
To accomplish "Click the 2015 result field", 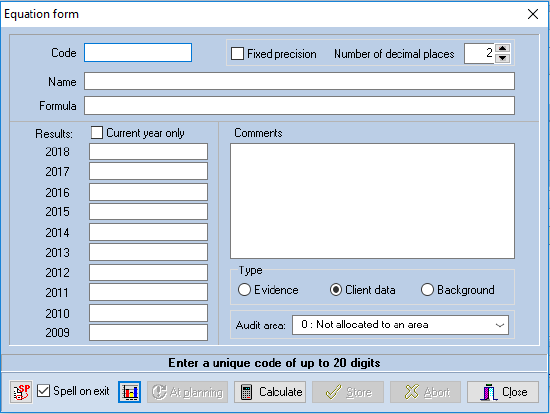I will click(148, 212).
